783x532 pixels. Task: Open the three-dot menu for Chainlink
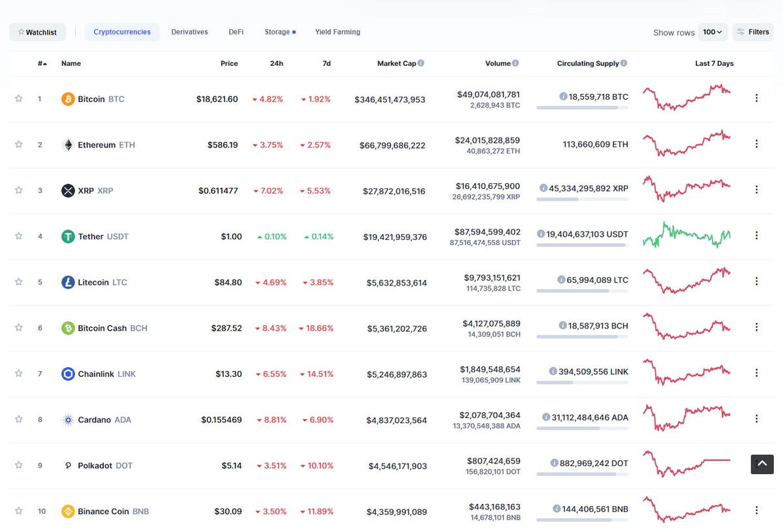pyautogui.click(x=757, y=373)
